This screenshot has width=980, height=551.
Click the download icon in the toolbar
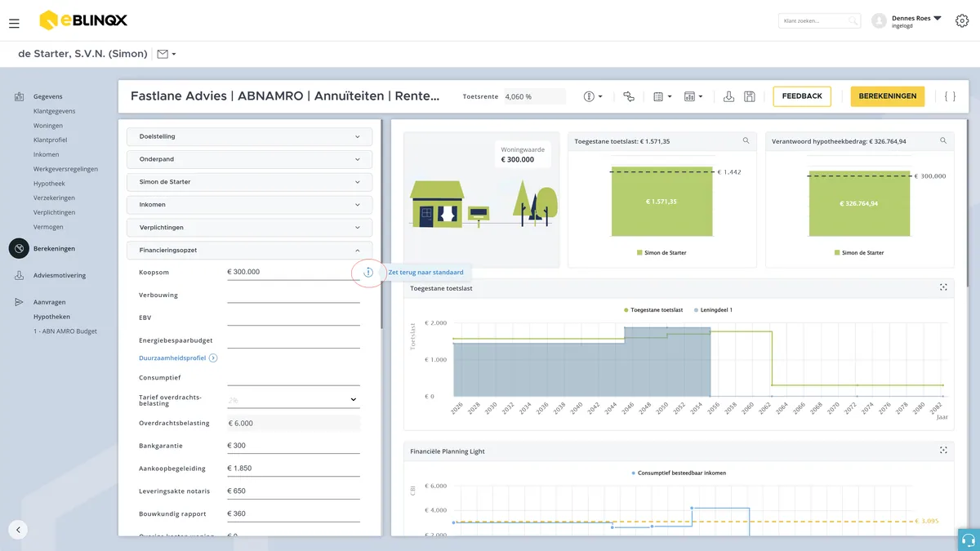(x=728, y=96)
